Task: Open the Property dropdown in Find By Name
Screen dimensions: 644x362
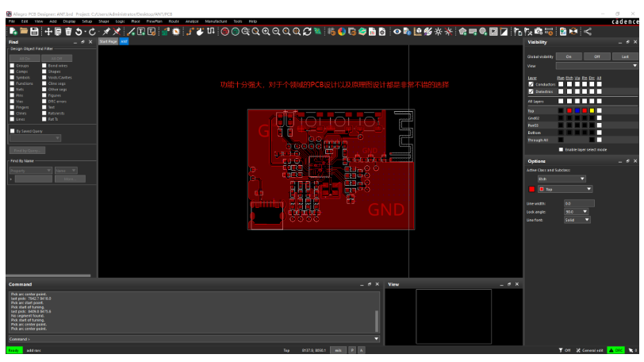Action: pos(30,171)
